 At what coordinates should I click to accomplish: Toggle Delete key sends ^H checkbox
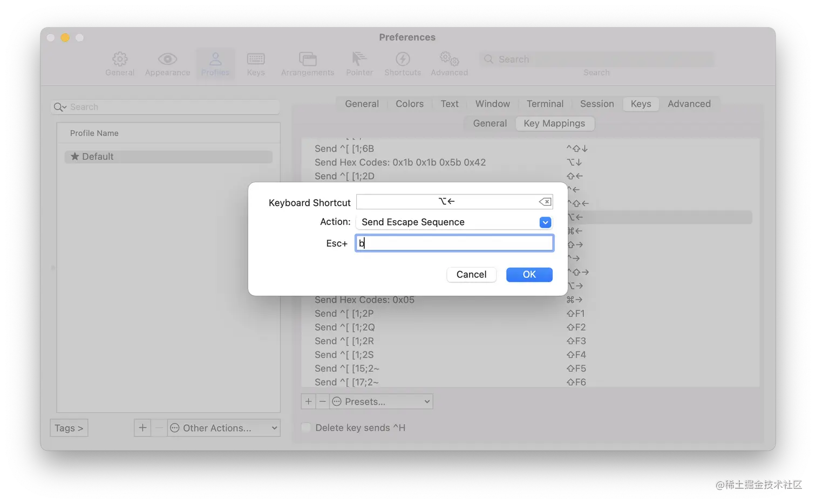pos(306,428)
